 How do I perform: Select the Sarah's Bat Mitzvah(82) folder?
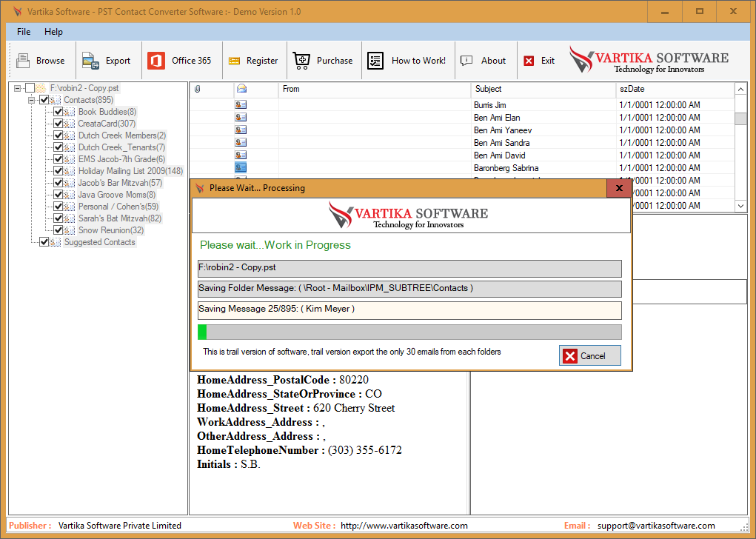click(120, 218)
